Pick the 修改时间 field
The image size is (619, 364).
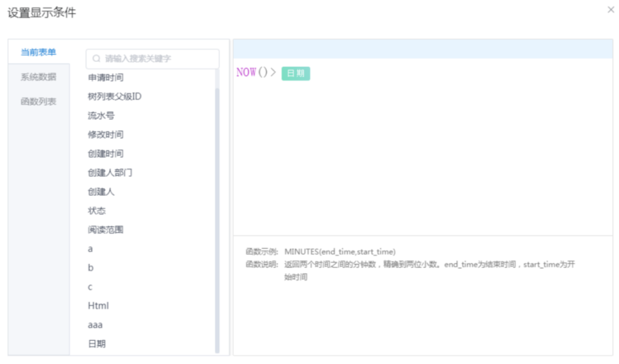(105, 134)
